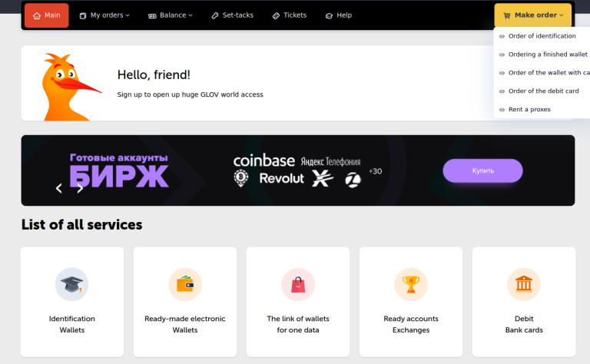Show previous banner slide with left arrow
The height and width of the screenshot is (364, 590).
click(x=59, y=188)
